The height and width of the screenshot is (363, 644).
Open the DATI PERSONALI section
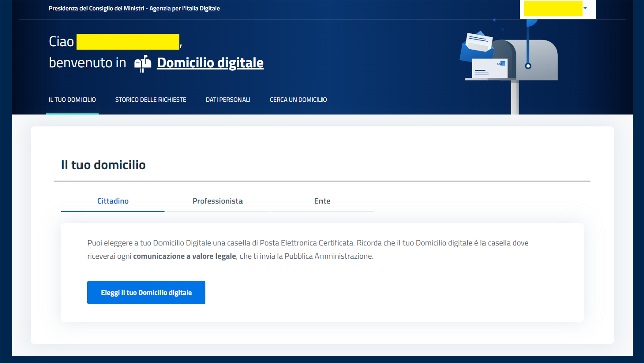coord(228,100)
